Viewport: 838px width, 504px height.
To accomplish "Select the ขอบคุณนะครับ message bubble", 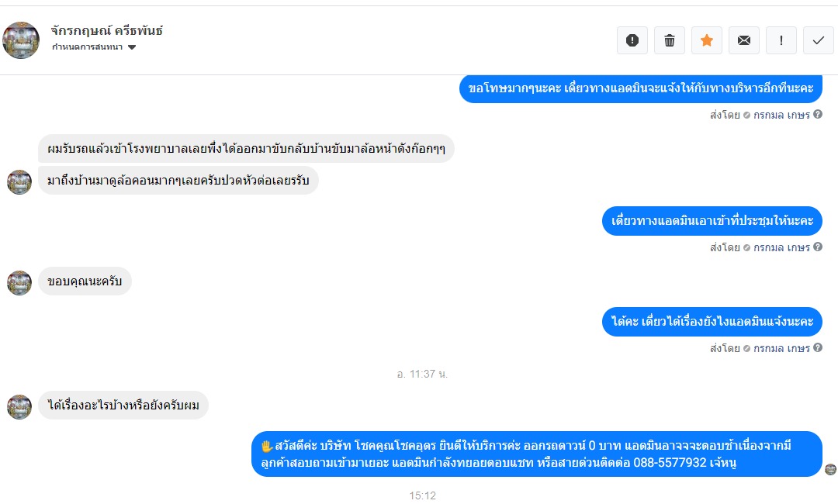I will [x=85, y=281].
